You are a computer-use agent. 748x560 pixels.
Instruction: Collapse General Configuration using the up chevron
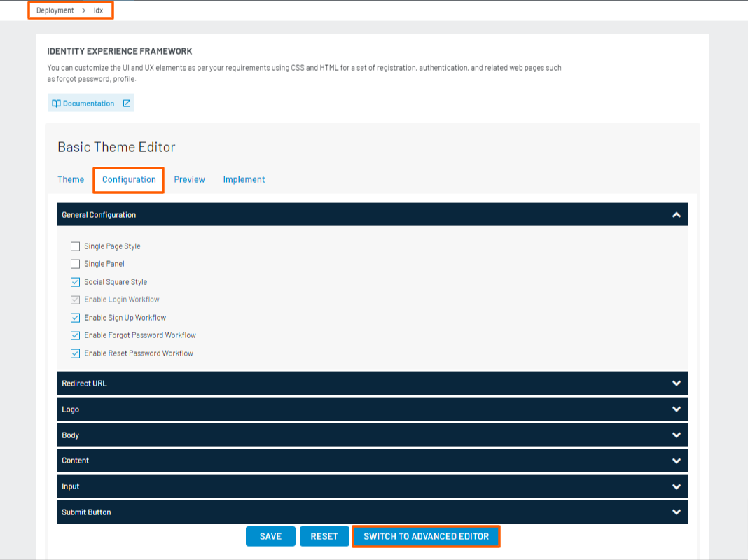pyautogui.click(x=676, y=215)
